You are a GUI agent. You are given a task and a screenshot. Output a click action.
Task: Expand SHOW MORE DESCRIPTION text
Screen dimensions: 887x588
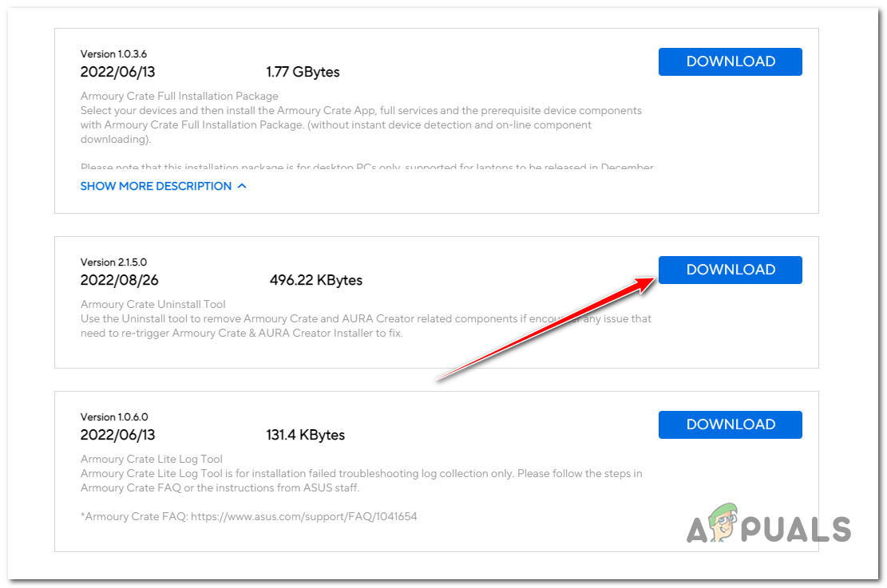coord(156,186)
